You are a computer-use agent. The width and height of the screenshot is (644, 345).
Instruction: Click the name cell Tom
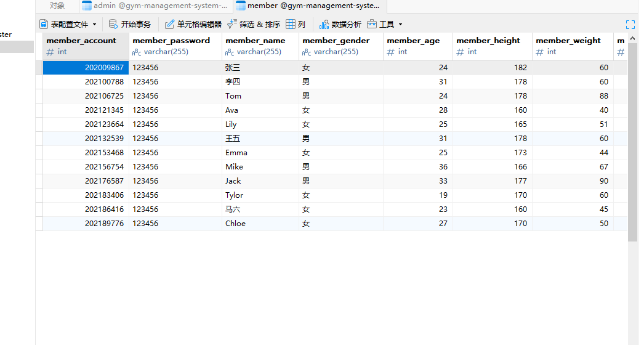pos(260,96)
